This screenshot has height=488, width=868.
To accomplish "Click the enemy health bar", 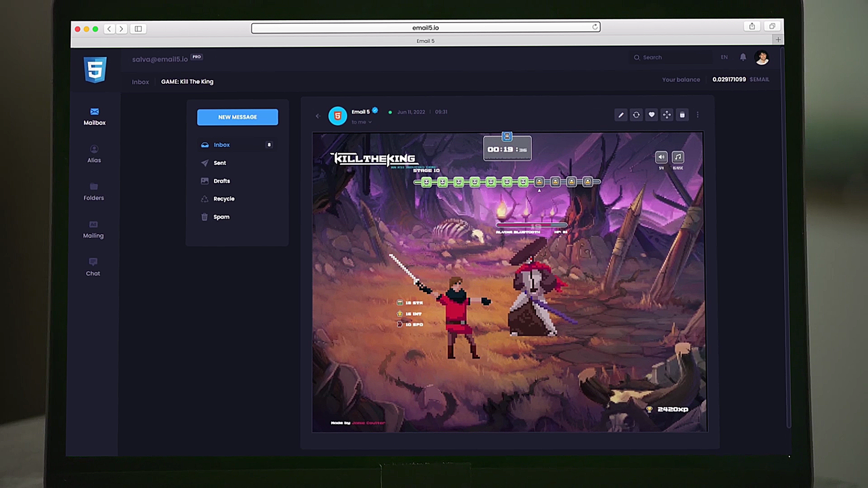I will pos(532,225).
